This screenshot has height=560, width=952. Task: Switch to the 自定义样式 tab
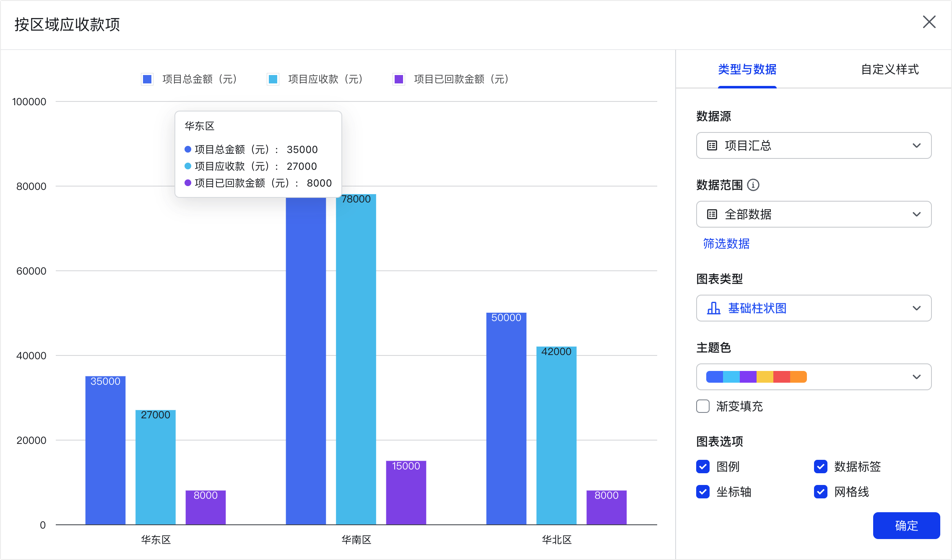[890, 69]
